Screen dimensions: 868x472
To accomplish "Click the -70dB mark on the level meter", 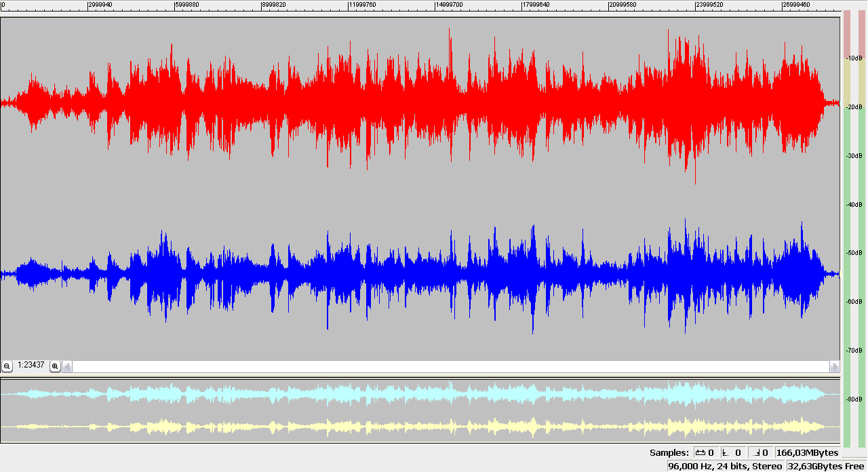I will [854, 351].
